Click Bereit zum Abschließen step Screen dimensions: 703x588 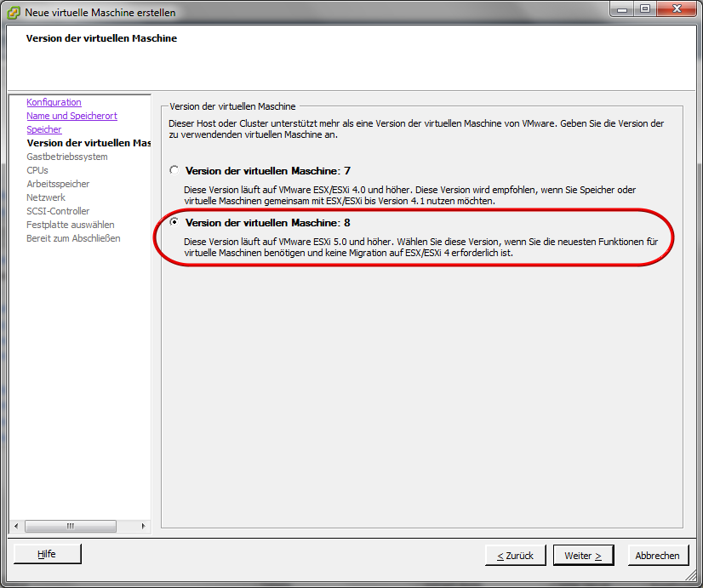(73, 238)
